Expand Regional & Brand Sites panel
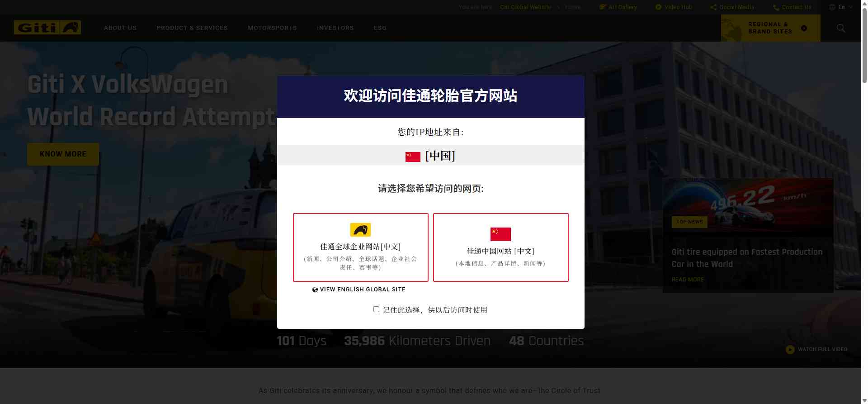Screen dimensions: 868x404 [770, 28]
